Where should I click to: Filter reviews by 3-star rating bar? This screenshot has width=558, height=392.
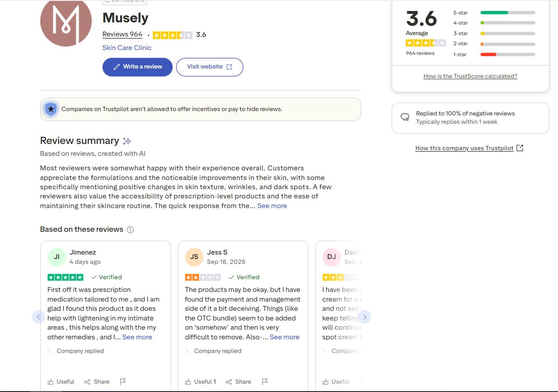click(x=507, y=33)
